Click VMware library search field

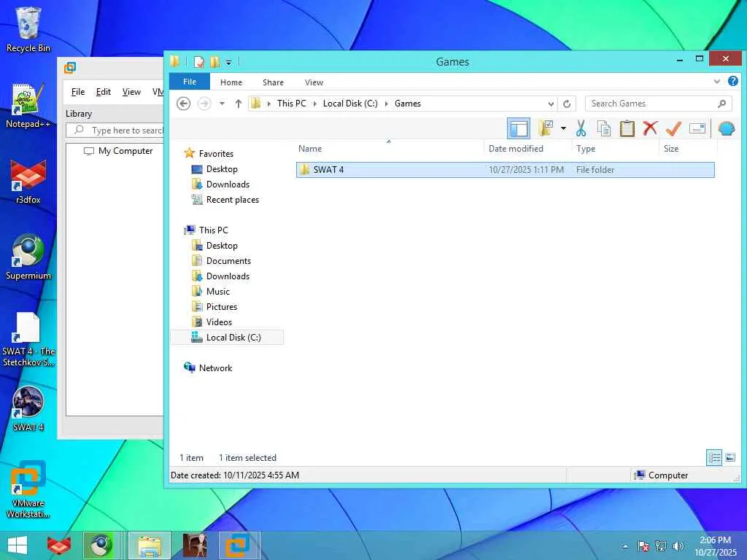click(x=115, y=130)
